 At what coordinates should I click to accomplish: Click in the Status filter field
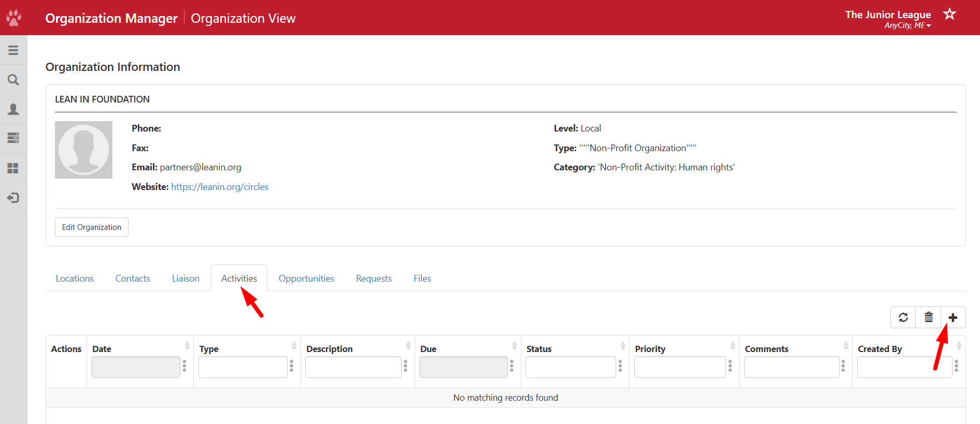571,367
